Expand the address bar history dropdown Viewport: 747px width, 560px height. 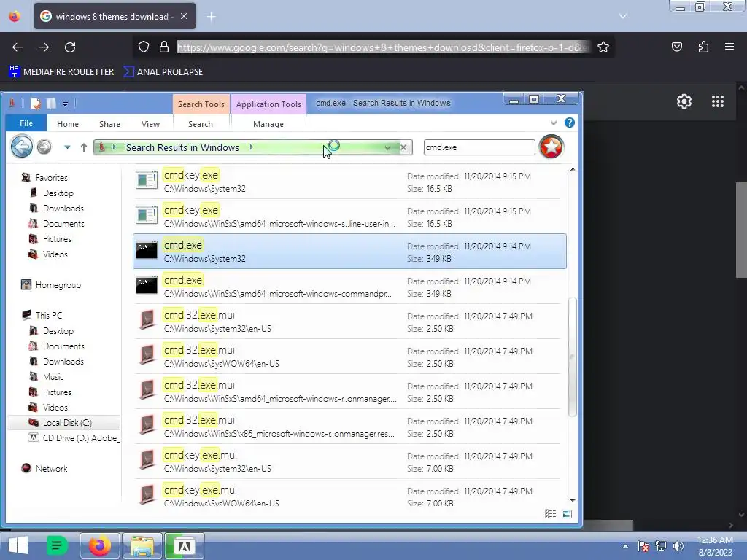coord(388,147)
